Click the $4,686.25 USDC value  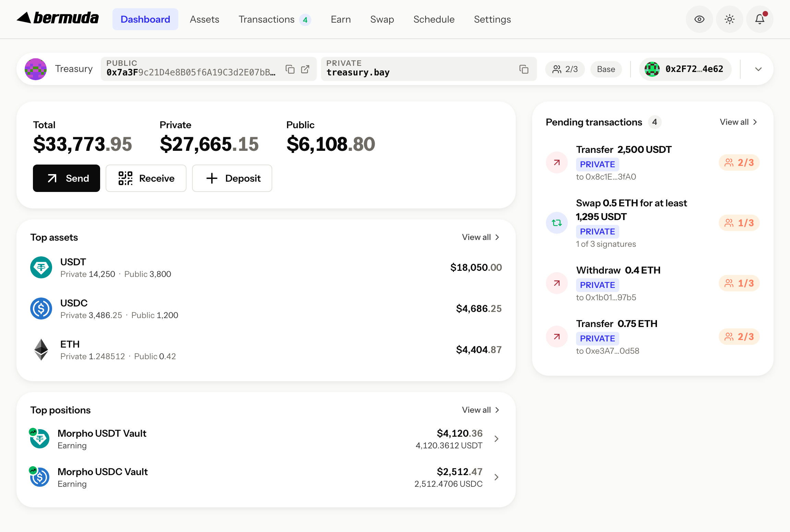[x=479, y=309]
